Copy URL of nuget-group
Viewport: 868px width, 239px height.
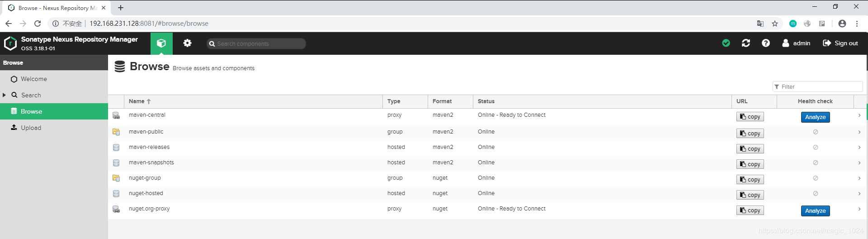tap(750, 180)
